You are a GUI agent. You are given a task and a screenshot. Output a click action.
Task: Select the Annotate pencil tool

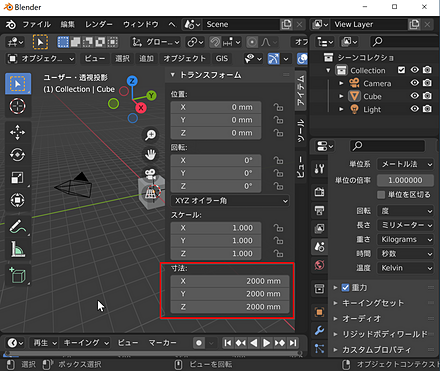tap(18, 226)
